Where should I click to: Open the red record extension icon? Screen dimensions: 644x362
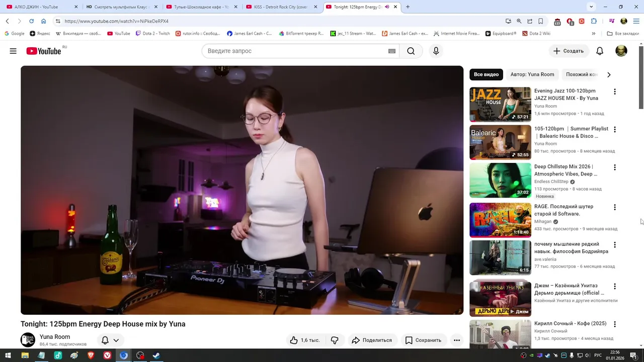(582, 21)
